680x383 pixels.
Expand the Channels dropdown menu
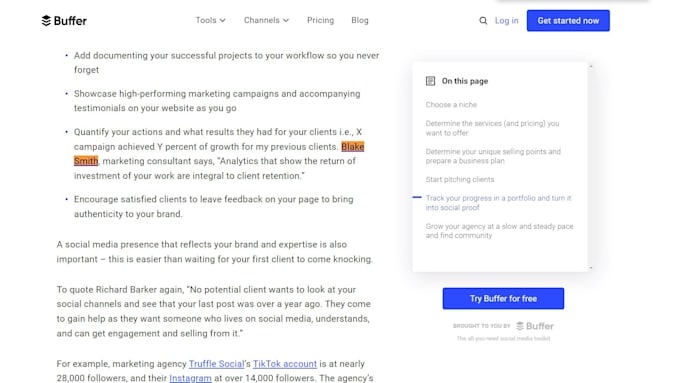[266, 20]
